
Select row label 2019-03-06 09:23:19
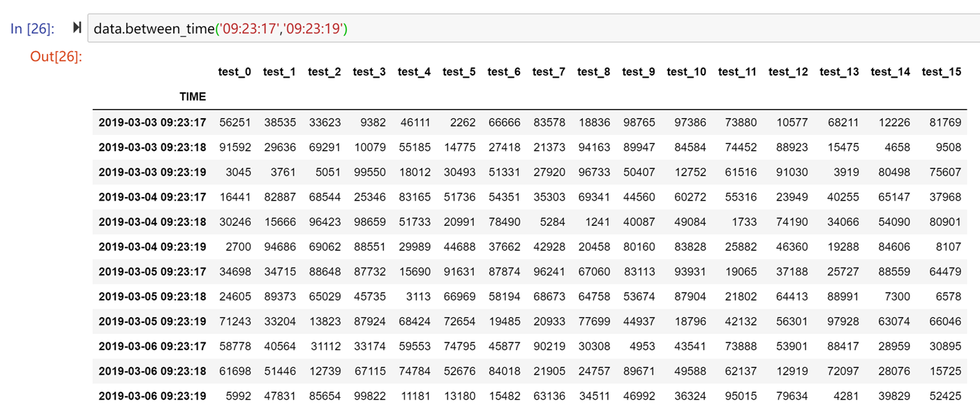pyautogui.click(x=152, y=396)
